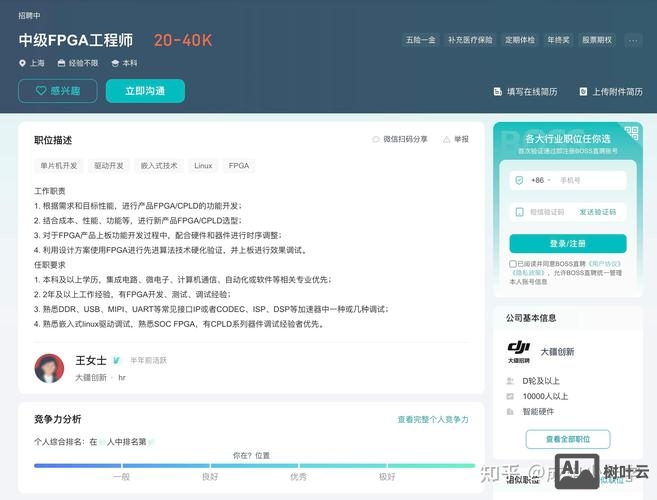Click the D轮及以上 funding stage icon
The width and height of the screenshot is (657, 500).
[510, 381]
